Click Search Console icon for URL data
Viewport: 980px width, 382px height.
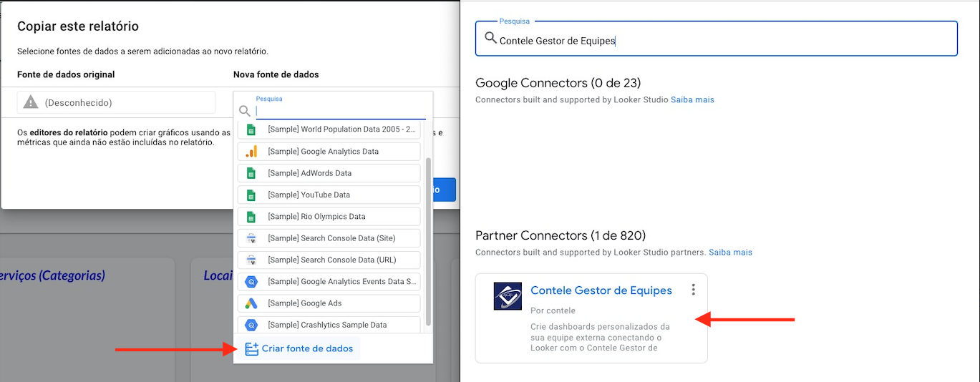point(251,260)
